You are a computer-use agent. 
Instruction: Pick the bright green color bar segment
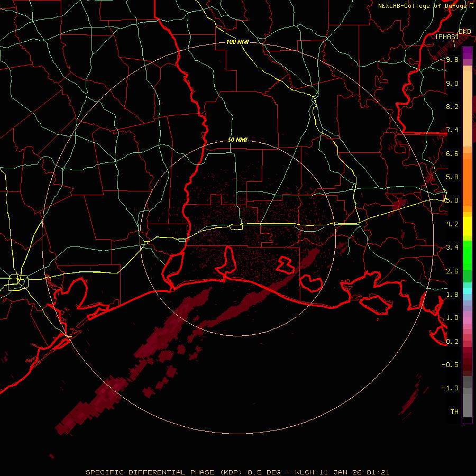pyautogui.click(x=467, y=255)
